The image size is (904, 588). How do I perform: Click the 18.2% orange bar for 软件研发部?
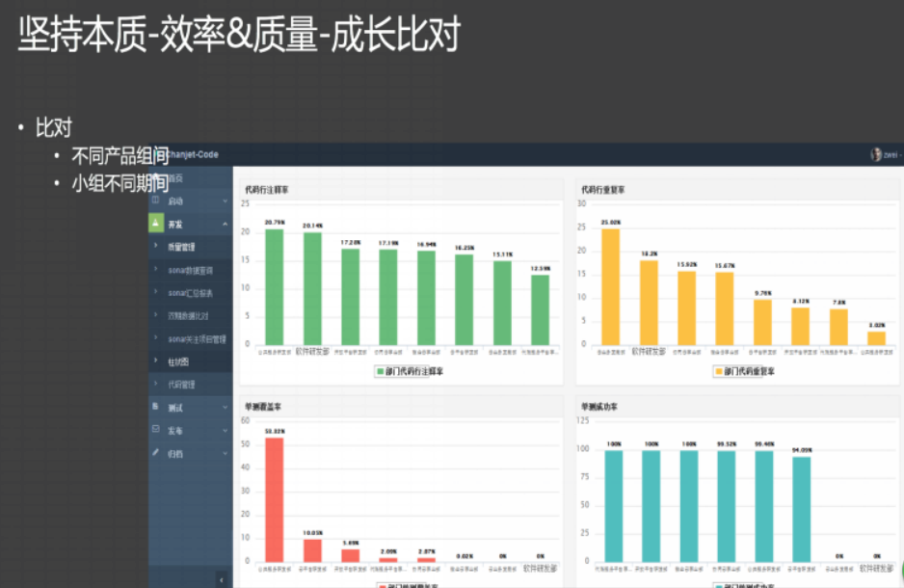[649, 303]
